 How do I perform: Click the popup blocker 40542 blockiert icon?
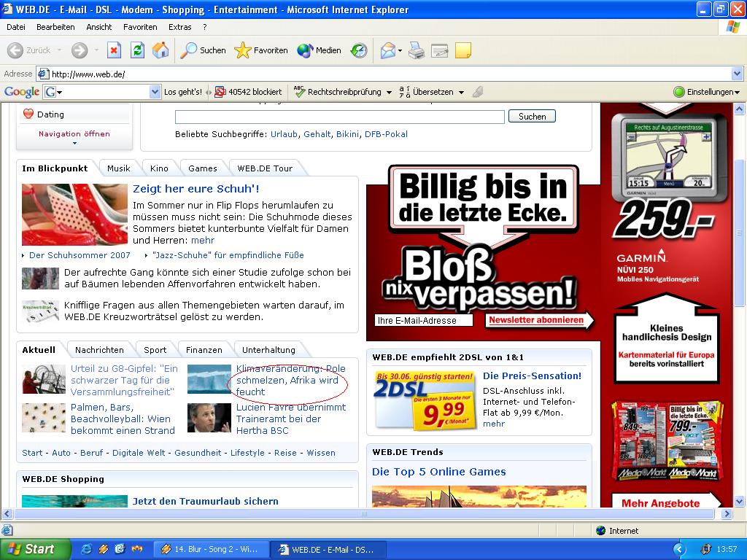click(x=220, y=92)
